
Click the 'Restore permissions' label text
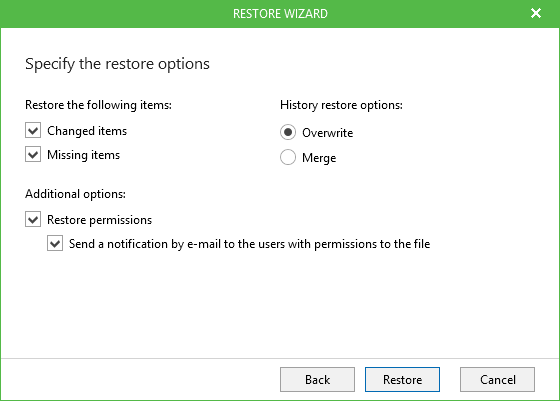pos(99,220)
